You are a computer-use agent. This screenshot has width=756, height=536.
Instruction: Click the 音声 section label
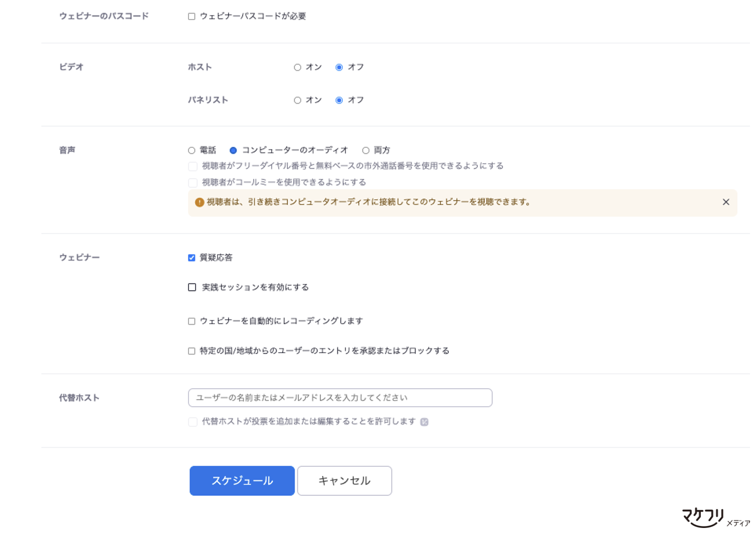(67, 150)
